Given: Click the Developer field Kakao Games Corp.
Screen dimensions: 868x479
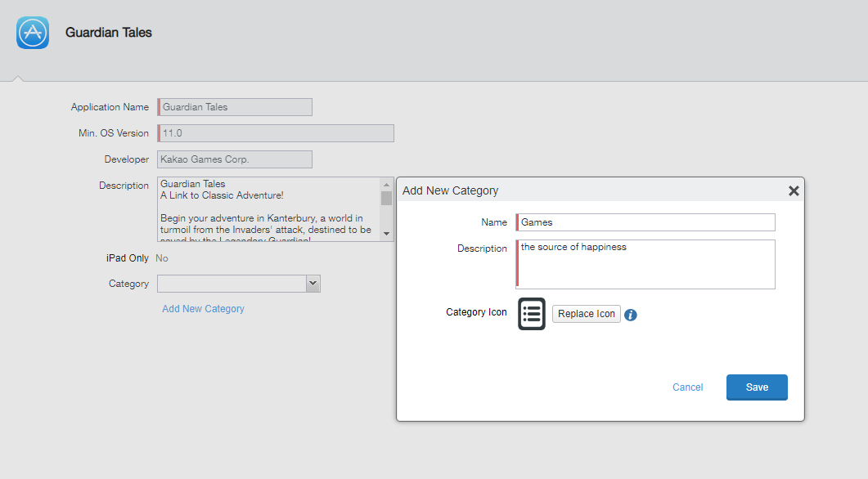Looking at the screenshot, I should (235, 159).
